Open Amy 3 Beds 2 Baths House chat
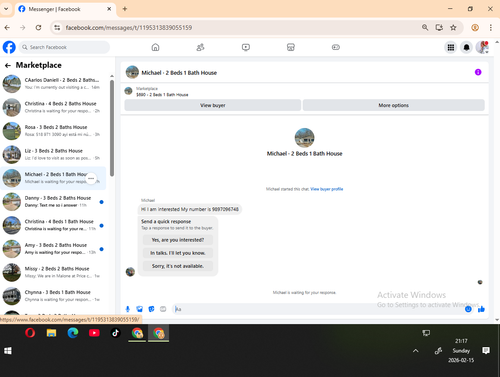Viewport: 500px width, 377px height. click(x=53, y=249)
